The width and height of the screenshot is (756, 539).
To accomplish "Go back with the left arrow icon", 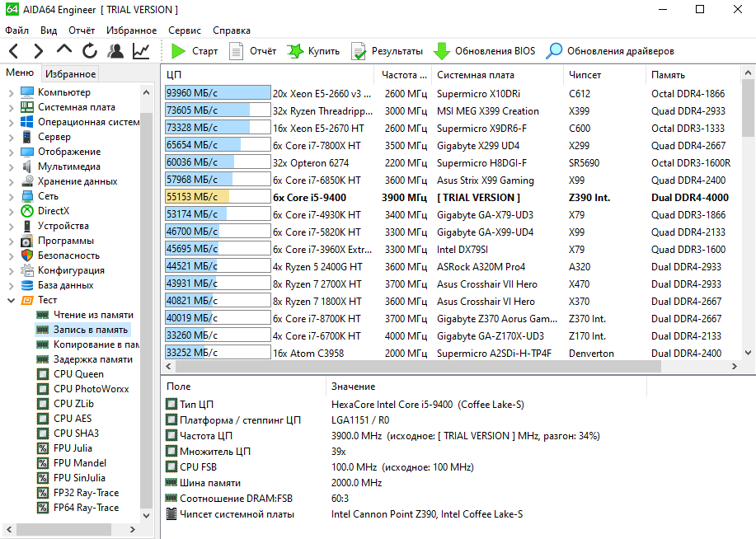I will (13, 50).
